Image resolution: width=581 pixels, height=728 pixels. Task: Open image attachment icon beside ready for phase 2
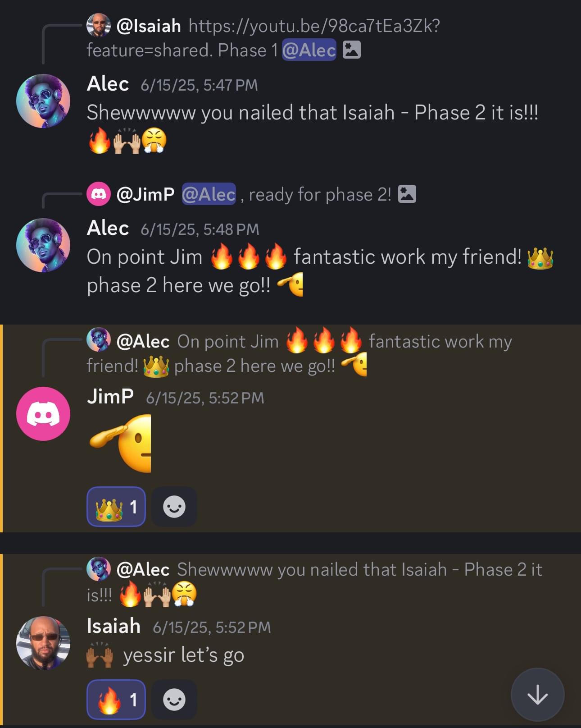pos(407,194)
